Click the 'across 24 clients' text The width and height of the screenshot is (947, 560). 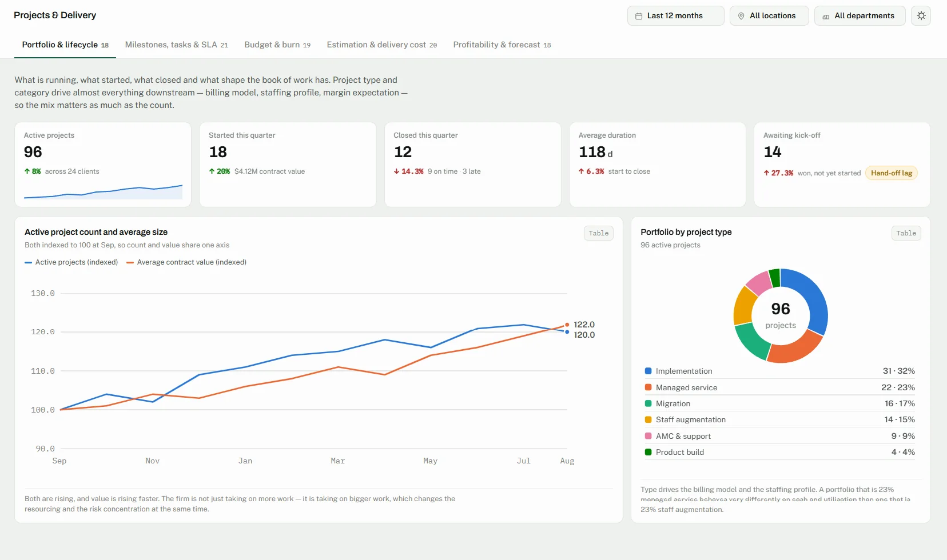[x=72, y=171]
